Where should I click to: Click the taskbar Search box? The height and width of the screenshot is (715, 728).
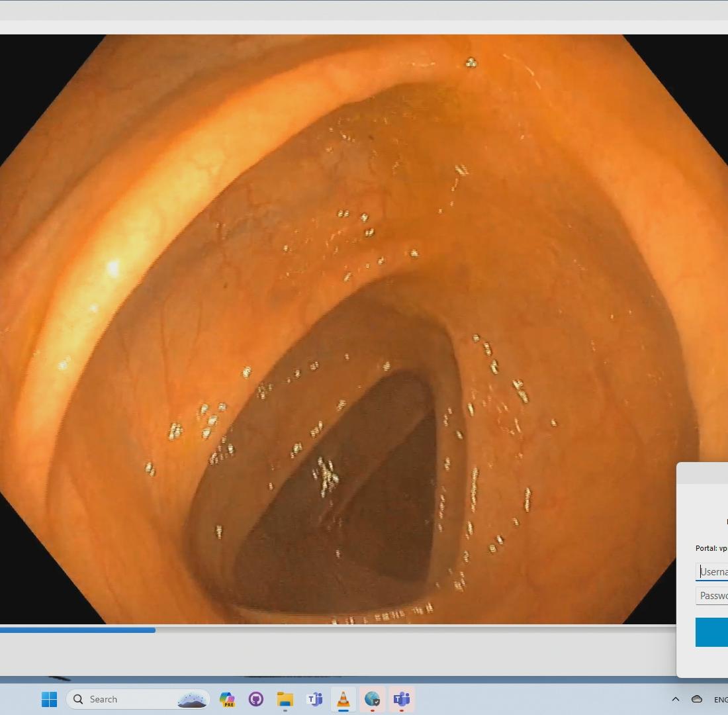[x=138, y=698]
